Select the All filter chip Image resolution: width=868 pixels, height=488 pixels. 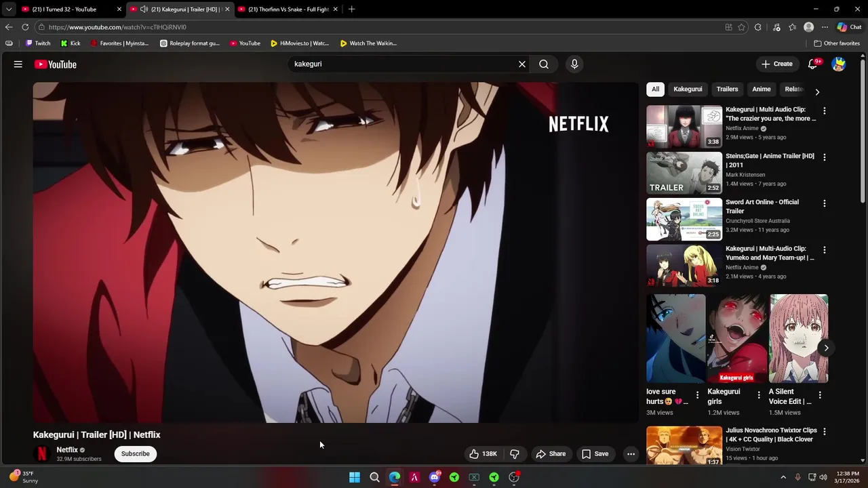pyautogui.click(x=655, y=89)
